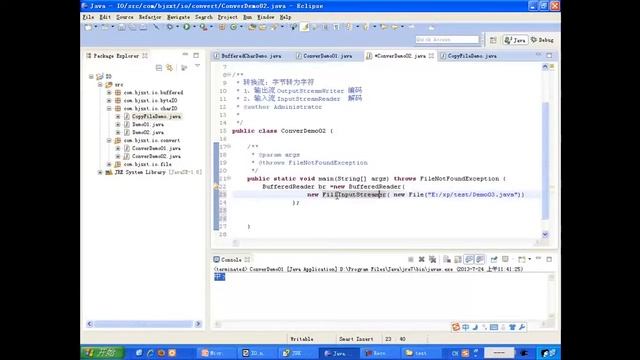Screen dimensions: 640x360
Task: Click the Clear Console icon
Action: click(447, 260)
